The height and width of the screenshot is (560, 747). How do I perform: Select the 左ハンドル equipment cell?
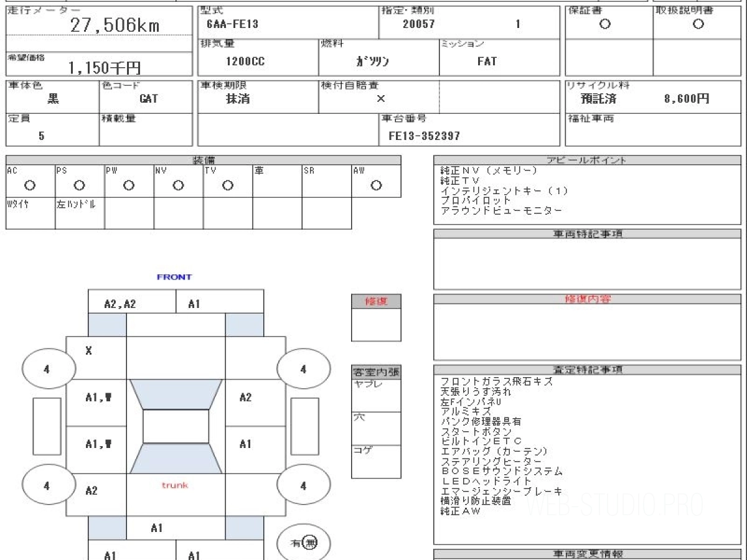coord(80,213)
